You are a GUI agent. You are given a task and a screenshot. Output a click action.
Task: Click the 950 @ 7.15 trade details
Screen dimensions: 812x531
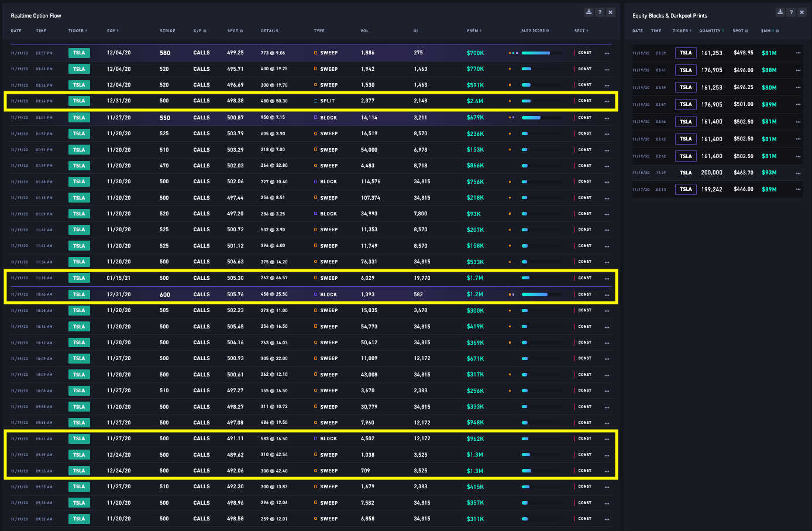pyautogui.click(x=273, y=118)
